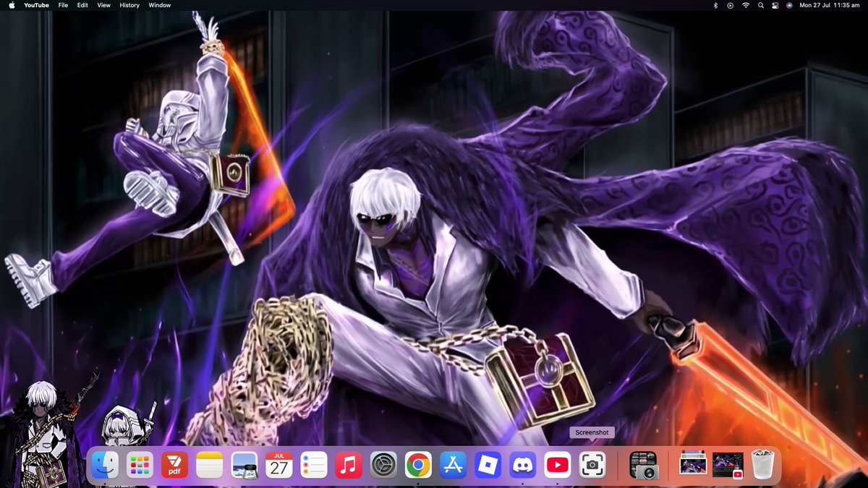Open Discord from the Dock

click(522, 466)
